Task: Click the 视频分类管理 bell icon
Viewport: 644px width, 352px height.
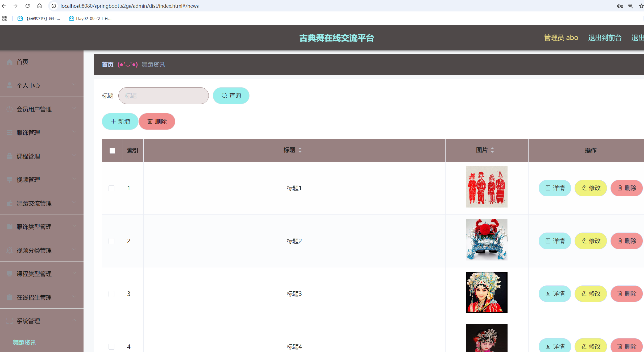Action: point(10,250)
